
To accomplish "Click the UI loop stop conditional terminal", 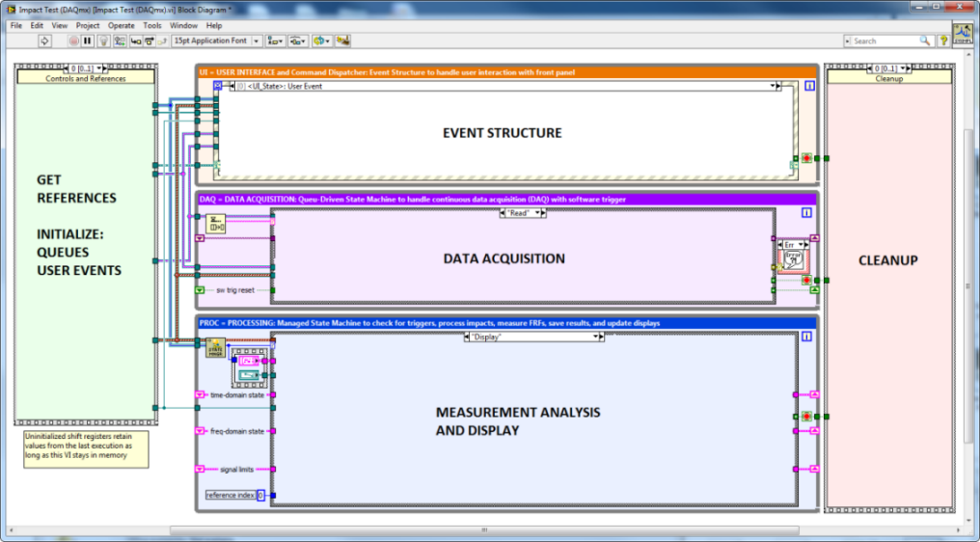I will tap(807, 158).
